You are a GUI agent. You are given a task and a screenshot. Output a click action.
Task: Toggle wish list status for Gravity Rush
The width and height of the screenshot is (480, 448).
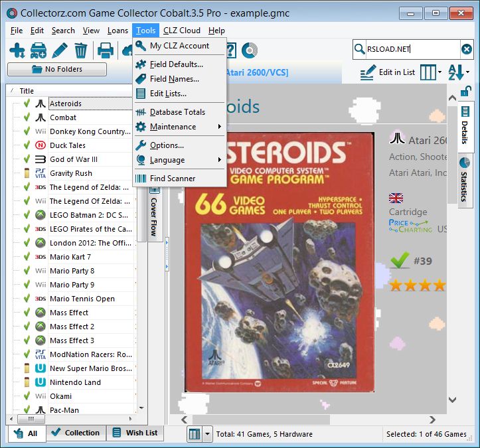tap(27, 173)
